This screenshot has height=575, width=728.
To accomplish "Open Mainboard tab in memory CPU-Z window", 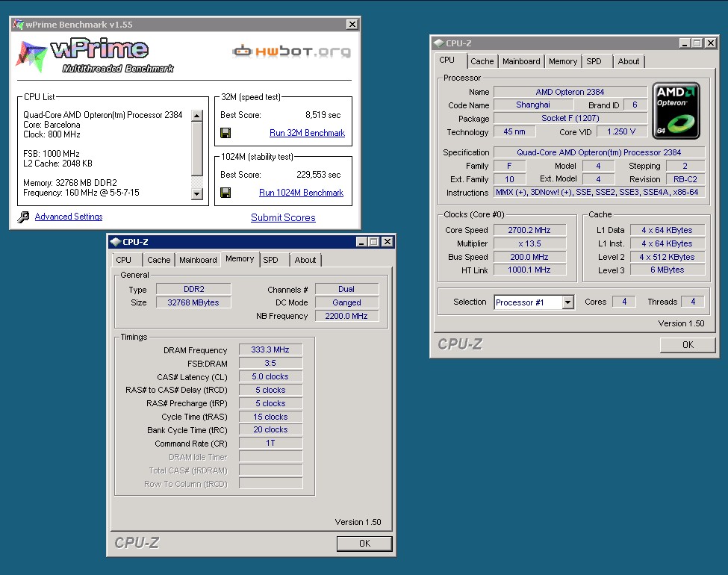I will point(199,260).
